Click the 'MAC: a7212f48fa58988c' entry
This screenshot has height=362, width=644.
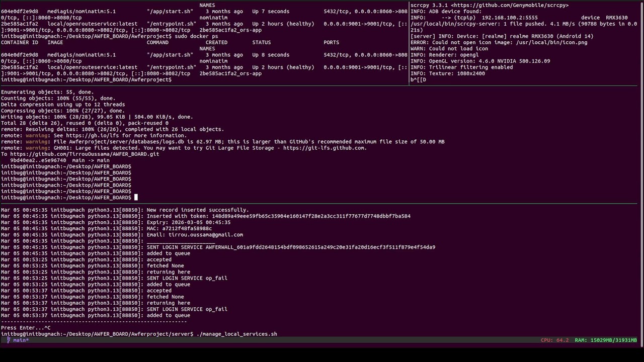click(179, 228)
